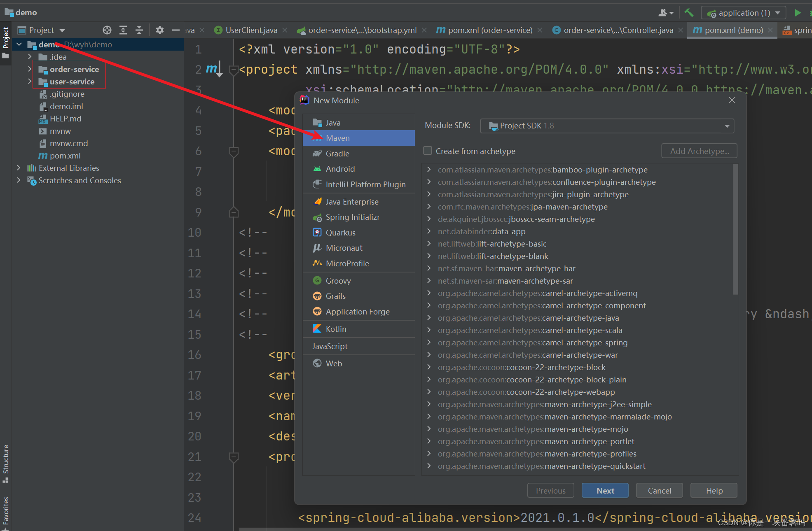Click the locate/select opened file target icon

107,30
